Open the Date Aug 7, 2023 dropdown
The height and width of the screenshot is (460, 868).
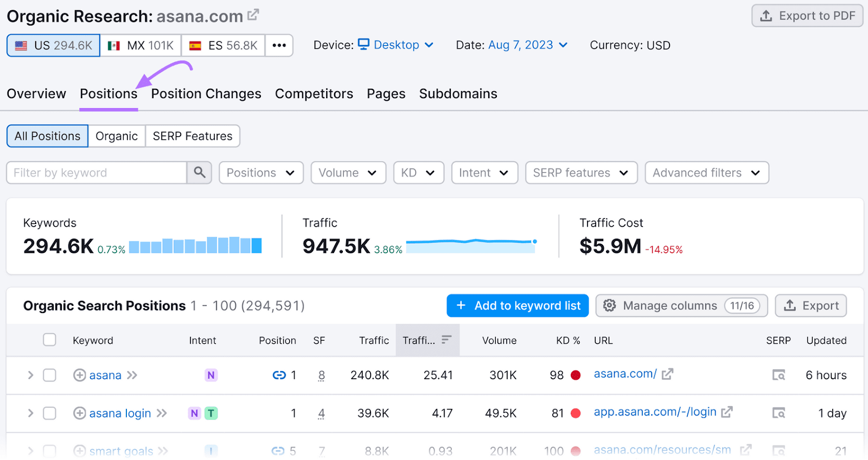click(528, 45)
